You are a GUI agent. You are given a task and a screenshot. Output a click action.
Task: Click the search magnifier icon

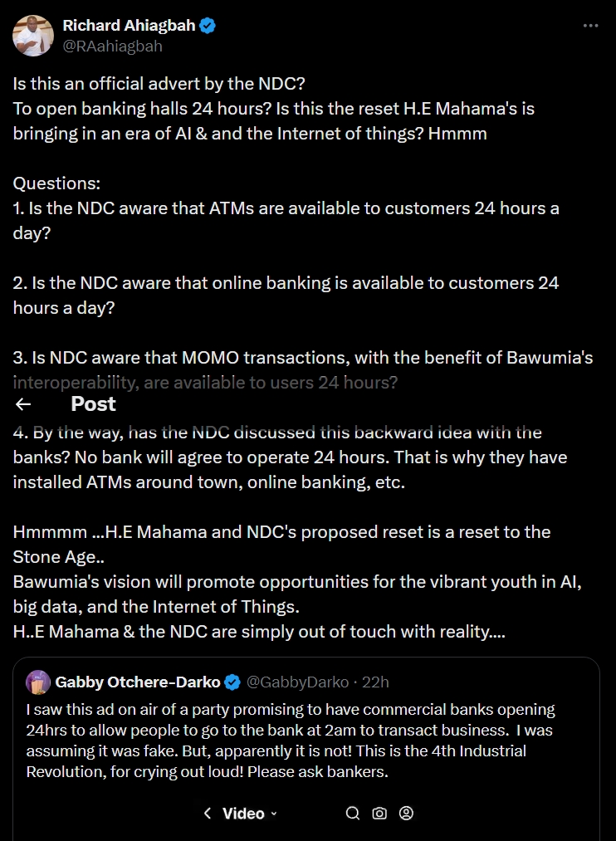point(353,813)
